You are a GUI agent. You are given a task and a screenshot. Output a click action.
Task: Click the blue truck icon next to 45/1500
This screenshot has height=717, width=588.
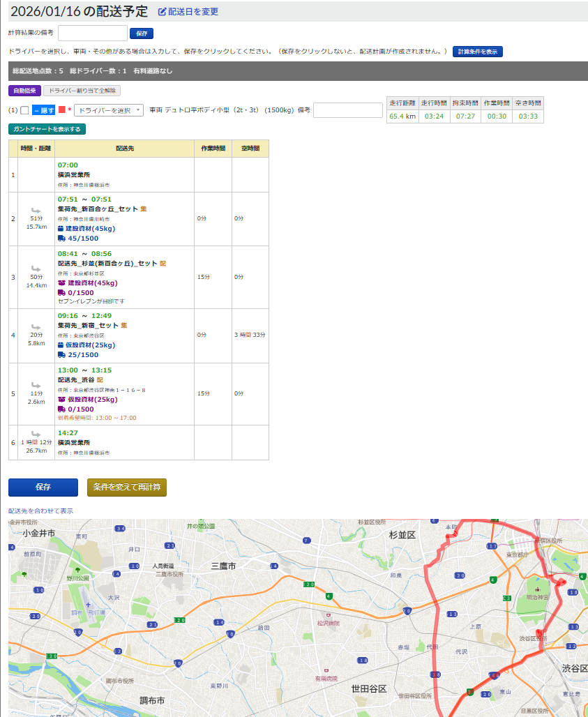tap(61, 239)
